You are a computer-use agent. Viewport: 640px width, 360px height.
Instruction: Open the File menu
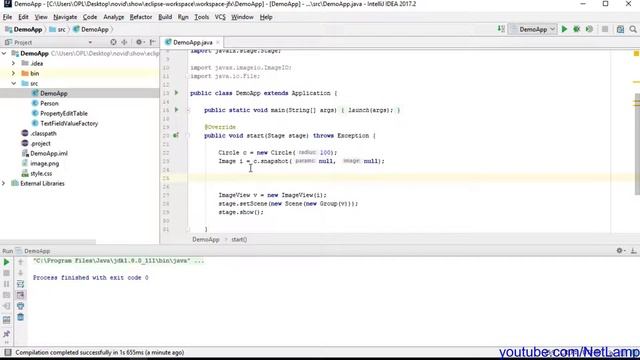(7, 17)
